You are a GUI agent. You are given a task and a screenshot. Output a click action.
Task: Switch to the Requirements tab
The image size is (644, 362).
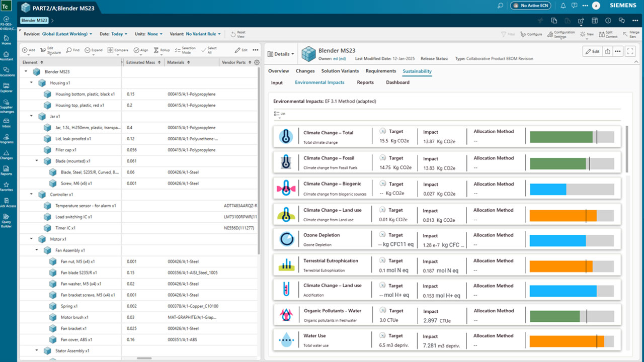click(380, 71)
